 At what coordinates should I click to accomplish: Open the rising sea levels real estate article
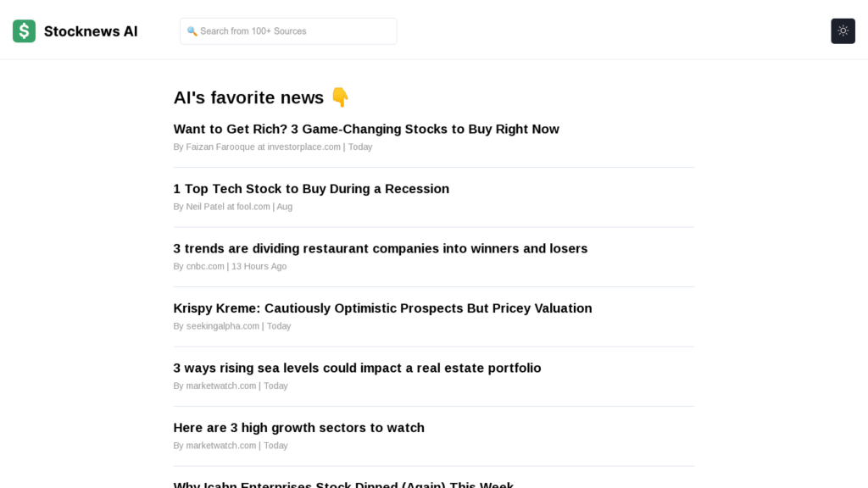(x=357, y=368)
